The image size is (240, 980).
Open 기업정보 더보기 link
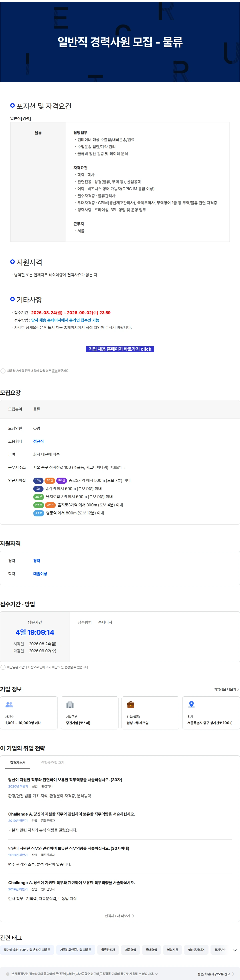[226, 689]
